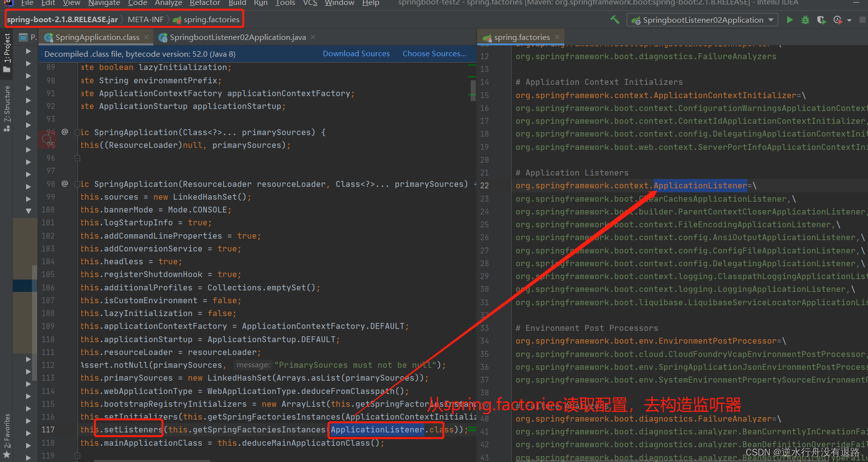The height and width of the screenshot is (462, 868).
Task: Close the SpringApplication.class tab
Action: click(x=146, y=37)
